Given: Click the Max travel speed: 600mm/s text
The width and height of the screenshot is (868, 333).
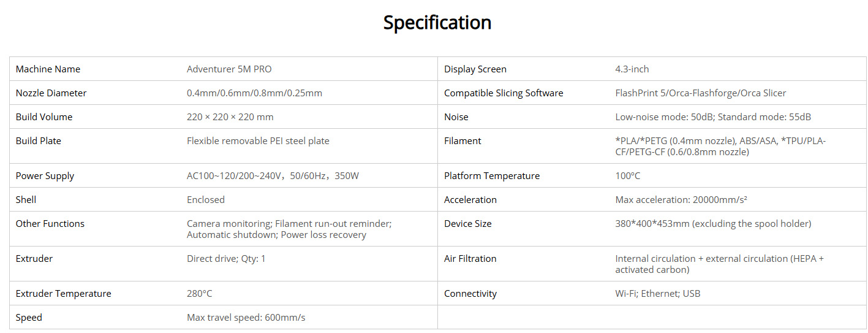Looking at the screenshot, I should pyautogui.click(x=246, y=318).
